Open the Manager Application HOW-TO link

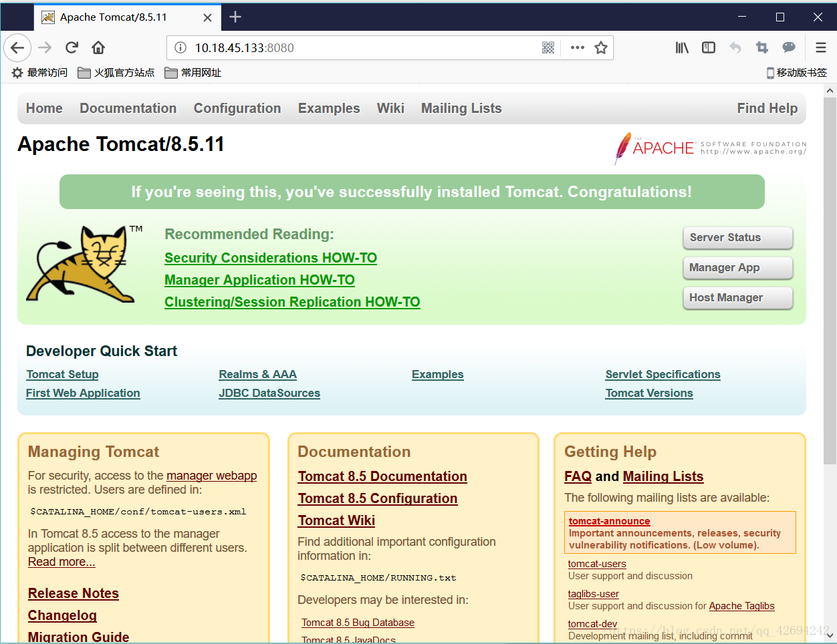[259, 280]
